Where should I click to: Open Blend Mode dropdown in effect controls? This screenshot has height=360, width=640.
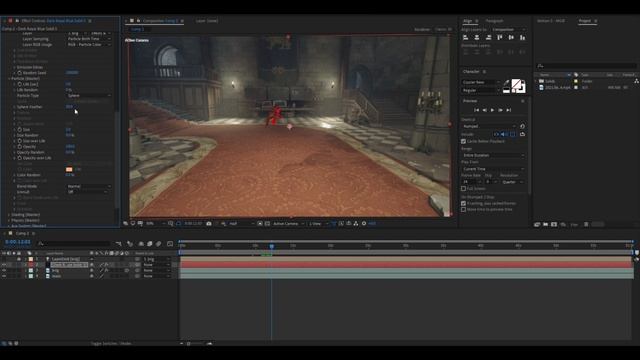89,186
